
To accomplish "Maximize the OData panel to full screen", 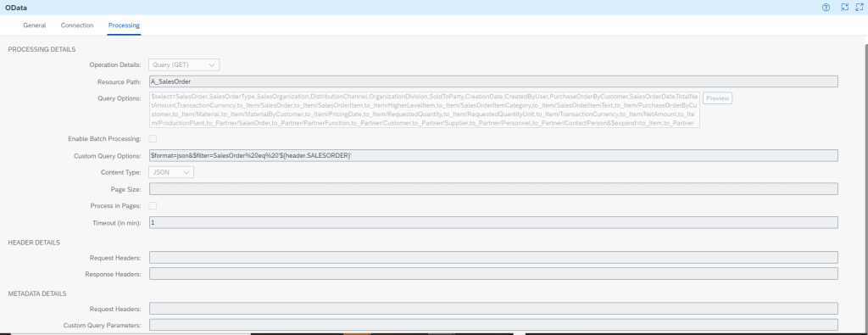I will click(x=860, y=7).
